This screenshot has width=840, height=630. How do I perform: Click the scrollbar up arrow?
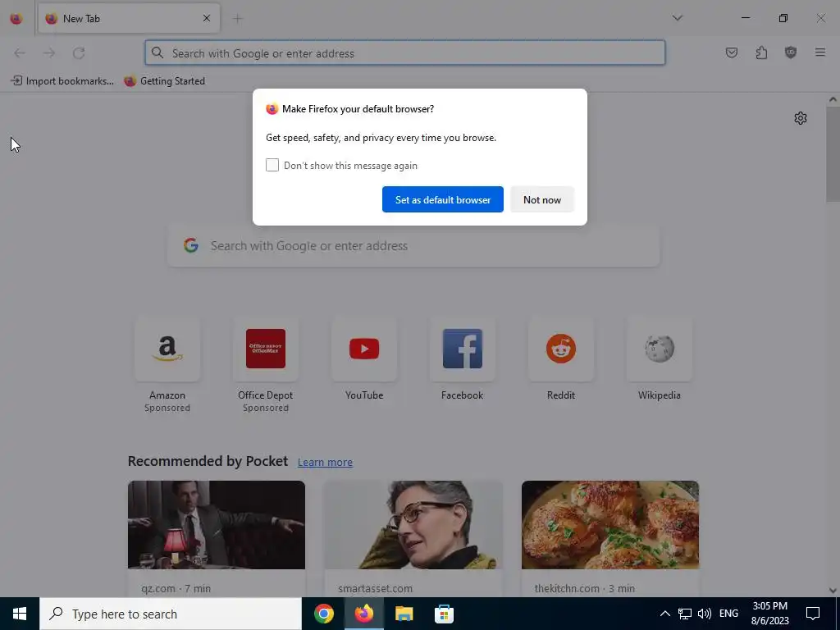[833, 99]
